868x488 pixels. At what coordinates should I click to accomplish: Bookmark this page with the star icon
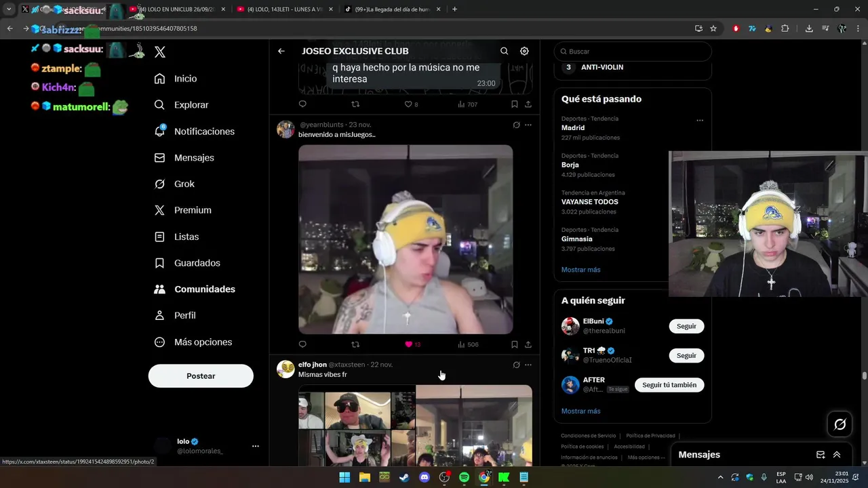click(x=713, y=28)
